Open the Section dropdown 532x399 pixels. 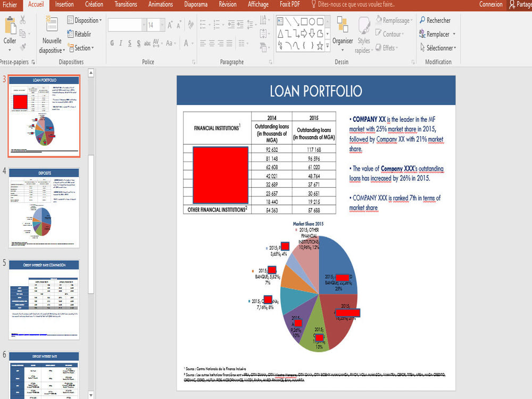tap(81, 48)
